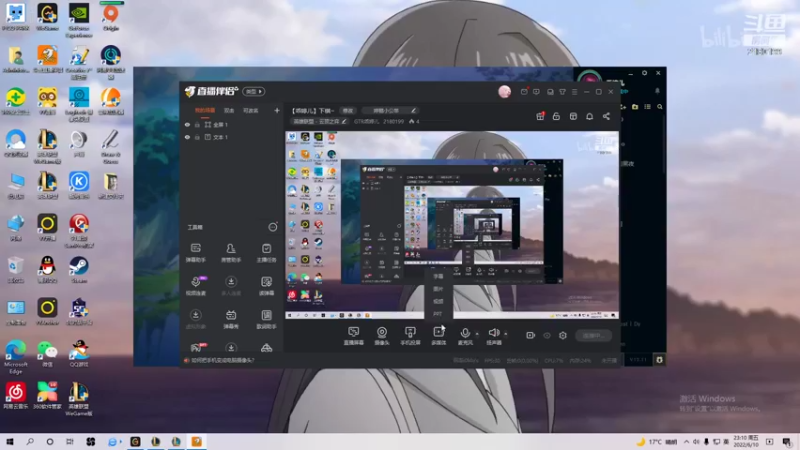This screenshot has height=450, width=800.
Task: Switch to the second scene tab
Action: tap(229, 110)
